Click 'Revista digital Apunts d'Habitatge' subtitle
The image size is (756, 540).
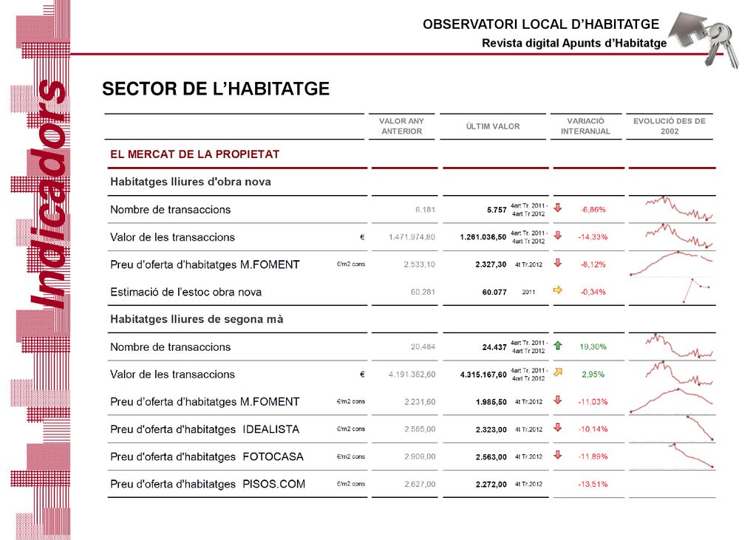pyautogui.click(x=574, y=43)
